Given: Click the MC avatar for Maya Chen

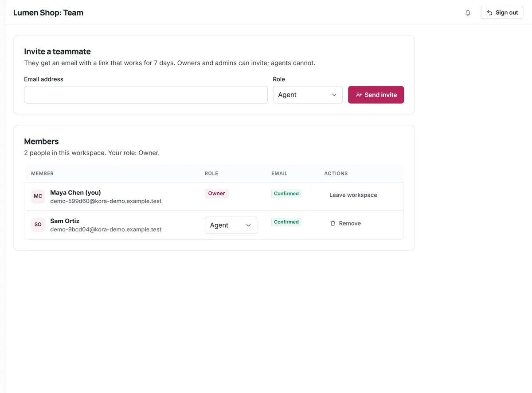Looking at the screenshot, I should pyautogui.click(x=38, y=196).
